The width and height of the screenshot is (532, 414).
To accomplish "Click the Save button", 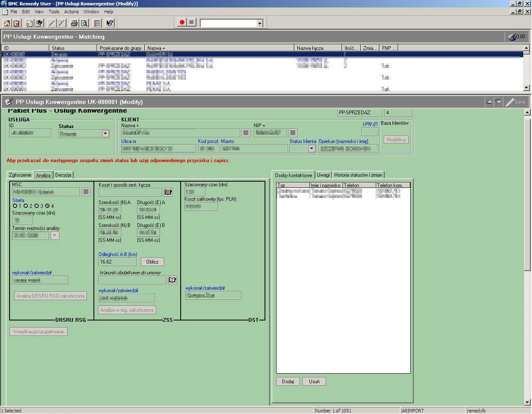I will 516,102.
